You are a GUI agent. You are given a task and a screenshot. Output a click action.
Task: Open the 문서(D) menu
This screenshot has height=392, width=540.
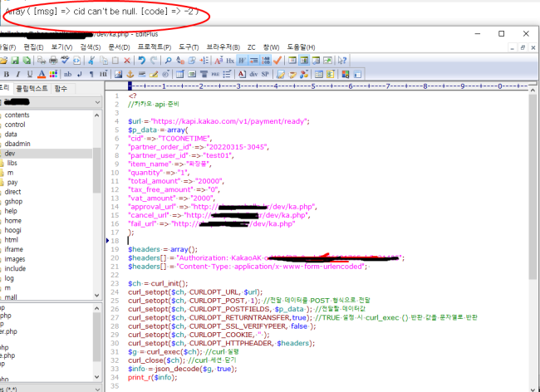[x=119, y=47]
